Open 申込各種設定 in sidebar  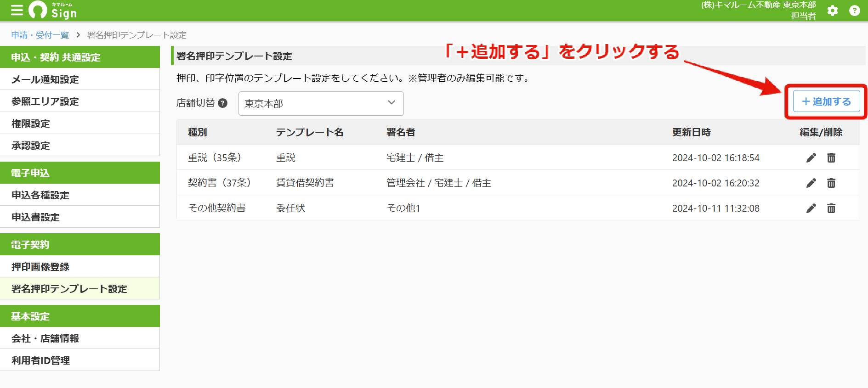tap(80, 195)
